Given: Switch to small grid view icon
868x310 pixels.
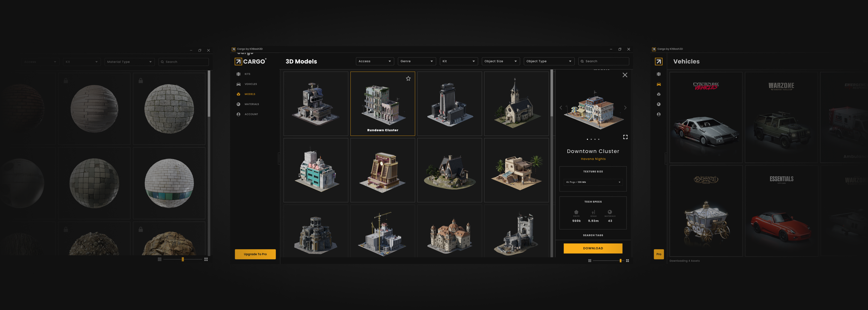Looking at the screenshot, I should pos(589,261).
